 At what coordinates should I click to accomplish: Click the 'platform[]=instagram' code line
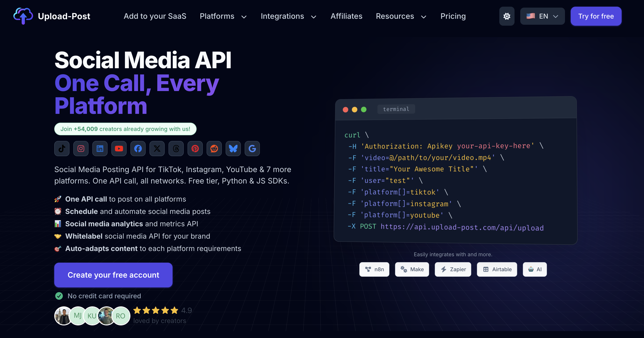coord(404,204)
